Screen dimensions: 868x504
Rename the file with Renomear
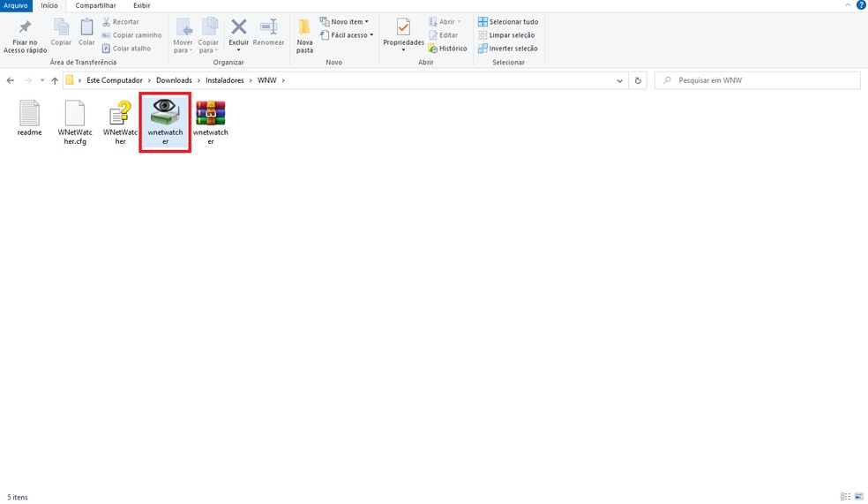click(x=268, y=32)
